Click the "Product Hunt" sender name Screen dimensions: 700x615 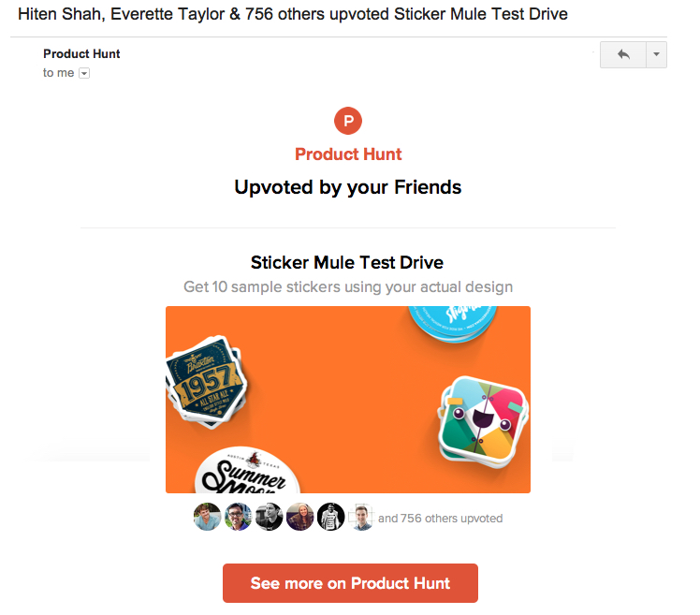pos(81,54)
